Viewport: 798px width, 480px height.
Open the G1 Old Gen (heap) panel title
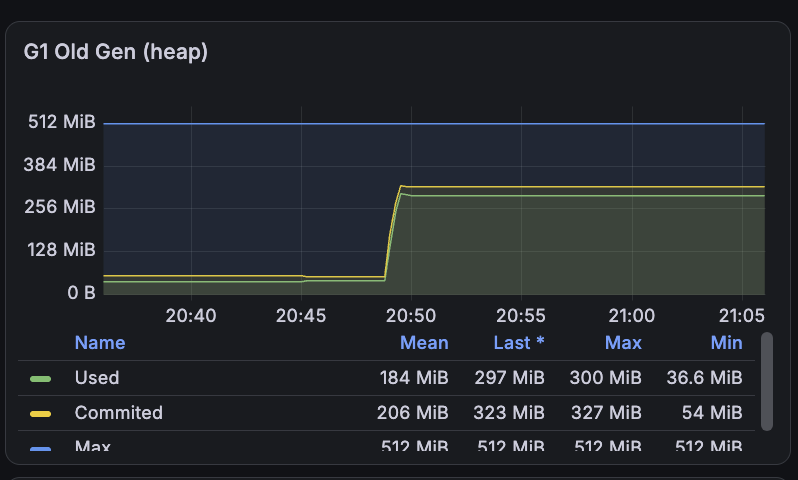[116, 52]
